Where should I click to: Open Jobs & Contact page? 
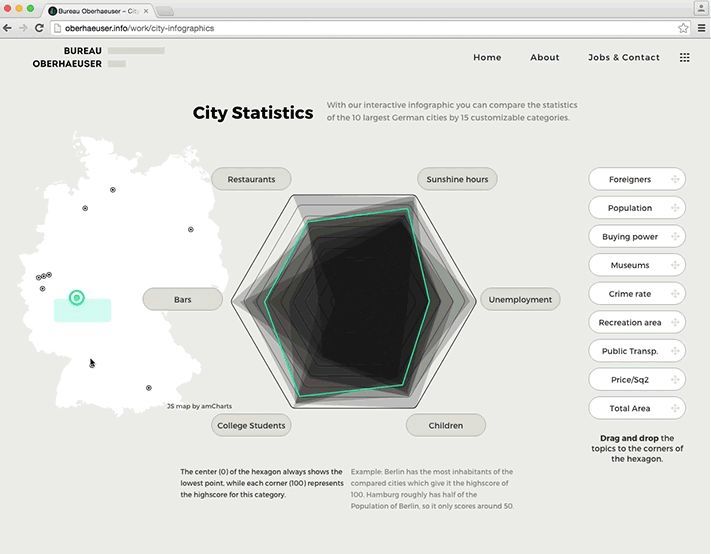coord(624,58)
